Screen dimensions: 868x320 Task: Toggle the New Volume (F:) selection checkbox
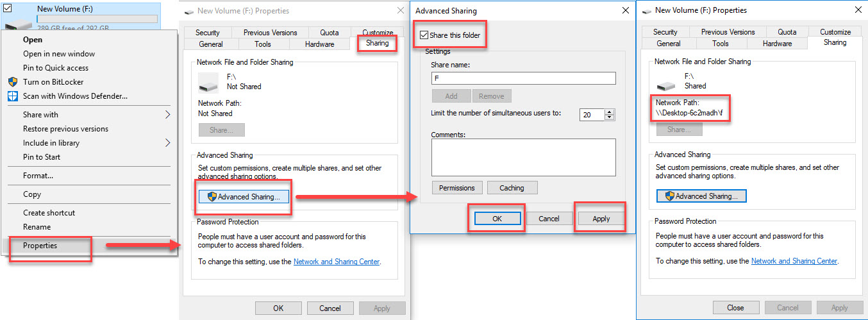(x=7, y=8)
